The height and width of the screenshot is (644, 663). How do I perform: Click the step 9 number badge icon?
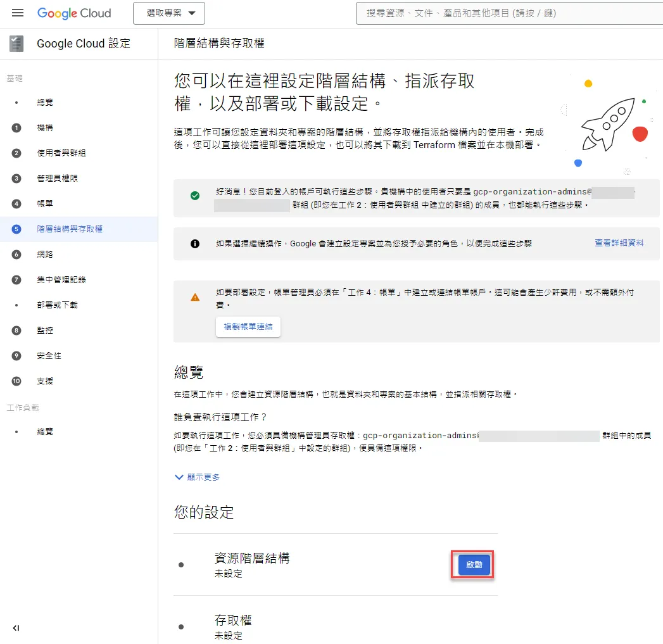16,356
